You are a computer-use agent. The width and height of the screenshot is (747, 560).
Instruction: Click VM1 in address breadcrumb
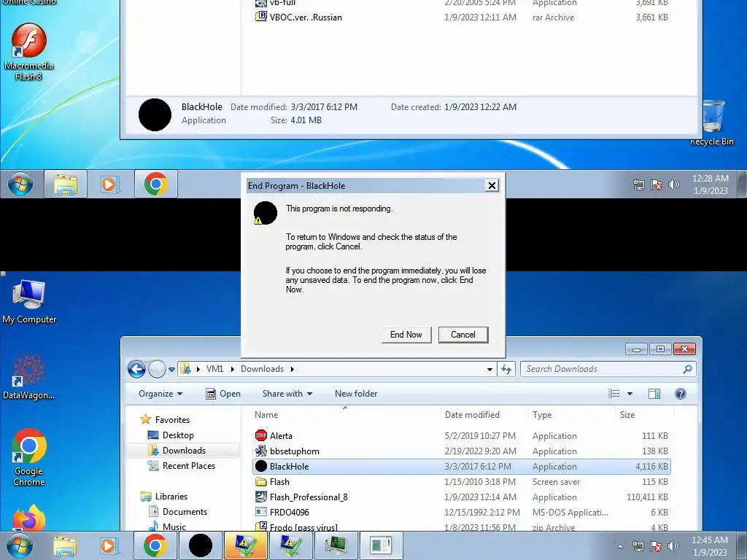coord(215,369)
